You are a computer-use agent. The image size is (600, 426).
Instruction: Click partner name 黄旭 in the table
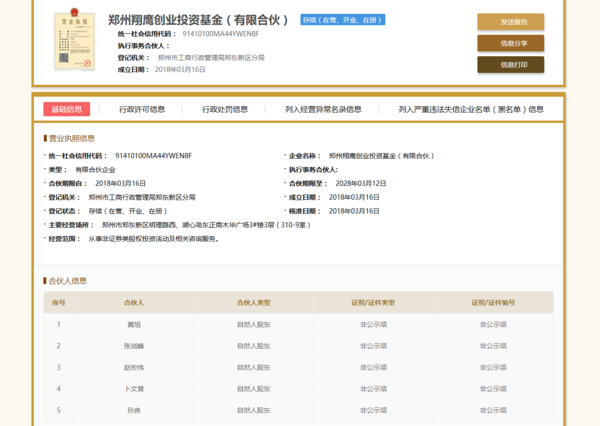click(134, 324)
